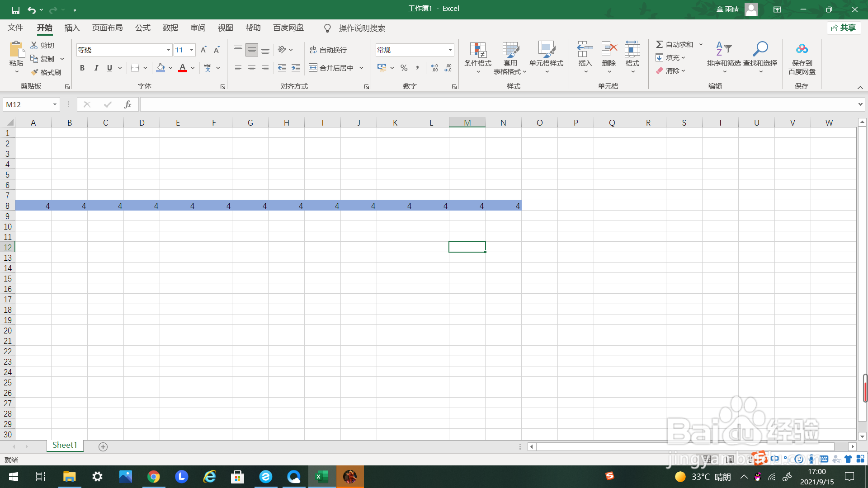868x488 pixels.
Task: Open the 公式 ribbon tab
Action: pos(142,28)
